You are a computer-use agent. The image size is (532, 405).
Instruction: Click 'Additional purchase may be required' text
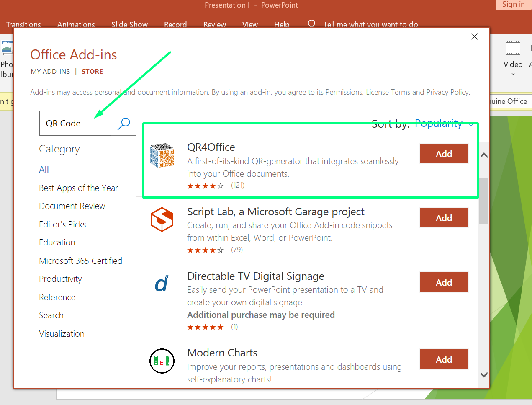pos(261,315)
